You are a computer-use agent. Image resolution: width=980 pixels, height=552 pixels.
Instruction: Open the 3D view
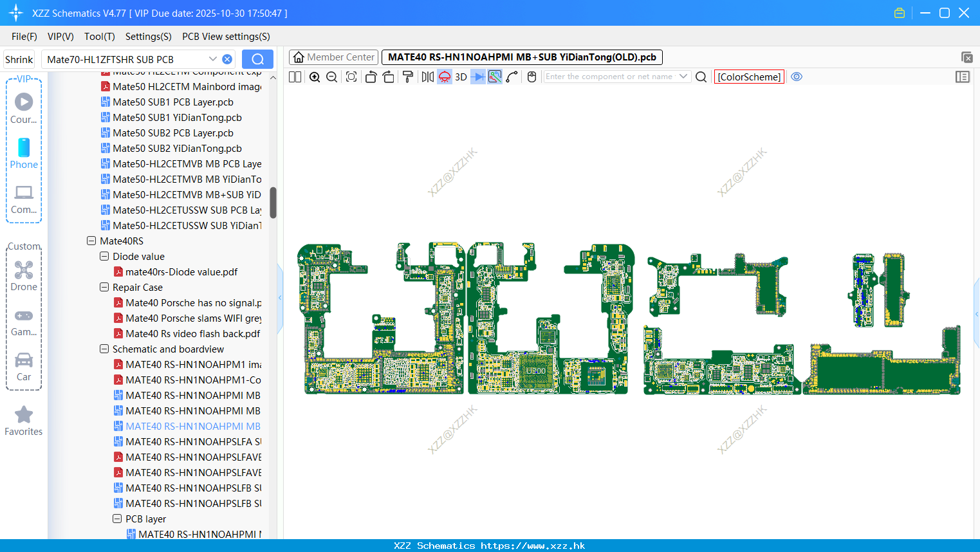pyautogui.click(x=461, y=77)
